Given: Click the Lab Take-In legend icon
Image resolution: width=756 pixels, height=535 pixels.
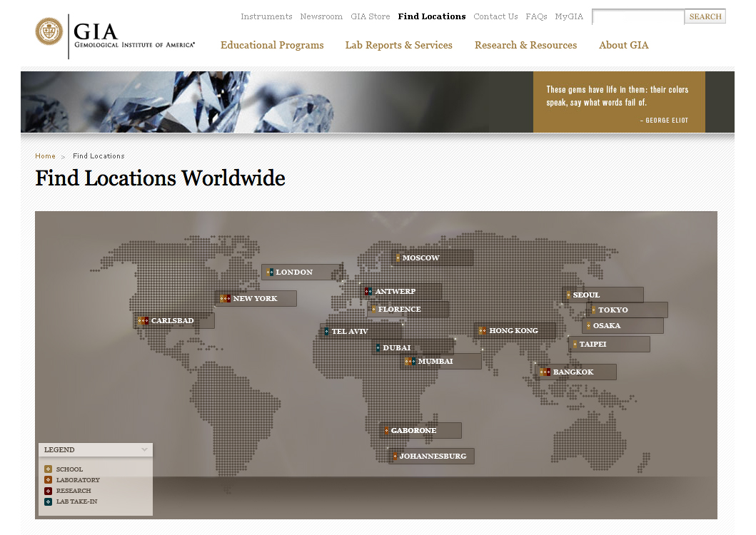Looking at the screenshot, I should (x=49, y=501).
